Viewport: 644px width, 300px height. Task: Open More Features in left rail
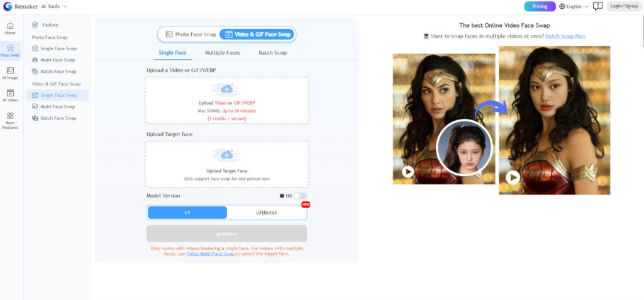point(10,121)
